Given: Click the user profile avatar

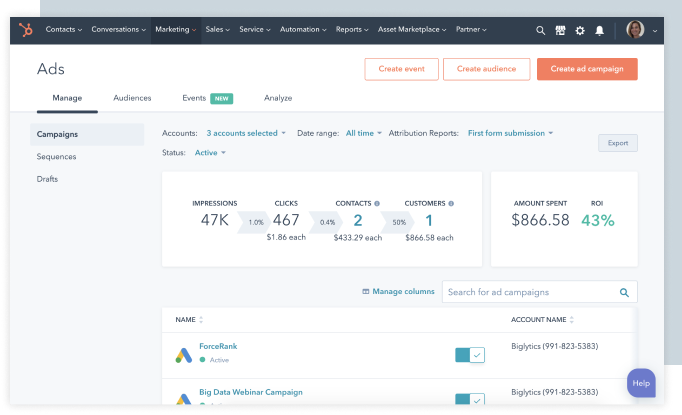Looking at the screenshot, I should point(635,30).
